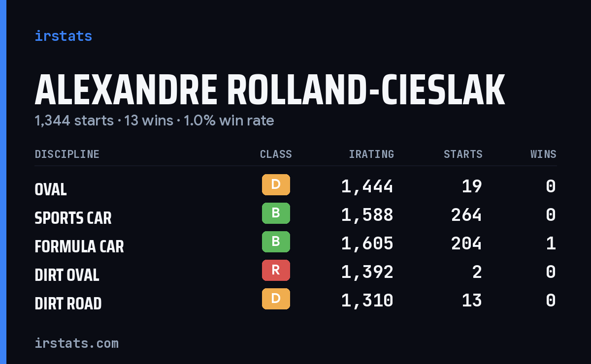Click the 1,344 starts summary line

point(154,121)
